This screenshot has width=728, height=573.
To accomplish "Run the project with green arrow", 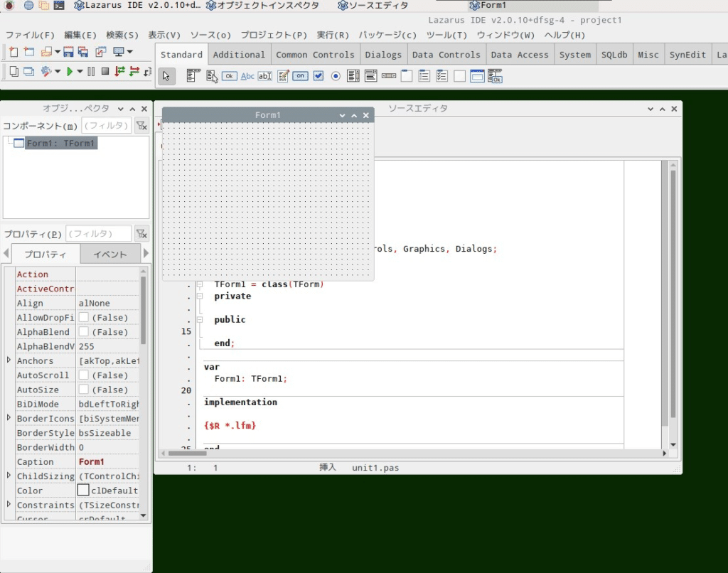I will pos(70,72).
